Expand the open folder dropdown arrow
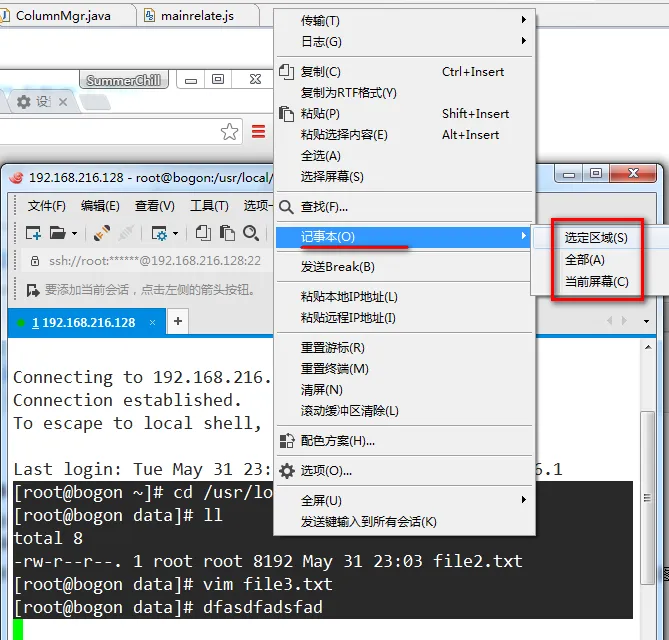This screenshot has height=640, width=669. point(74,233)
